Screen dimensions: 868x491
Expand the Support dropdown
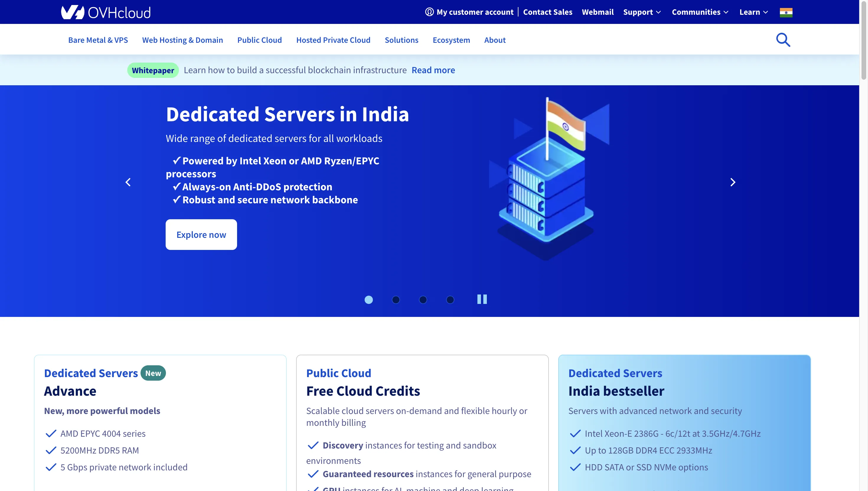click(642, 12)
